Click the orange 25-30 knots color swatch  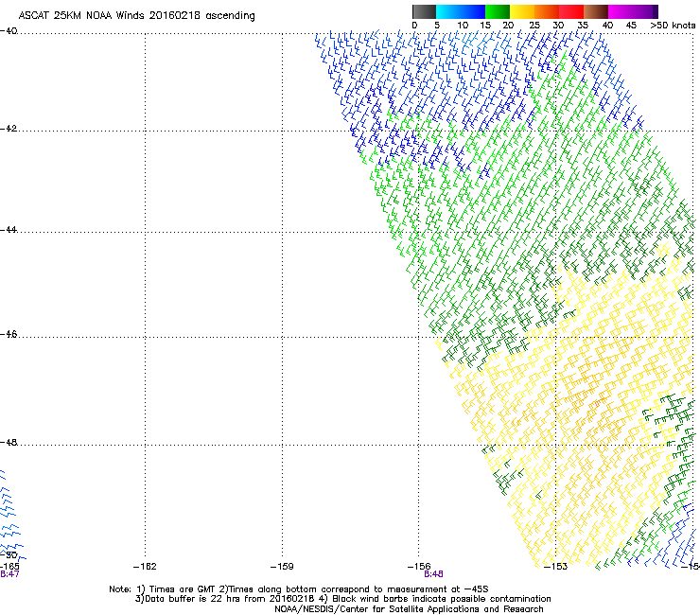click(547, 11)
